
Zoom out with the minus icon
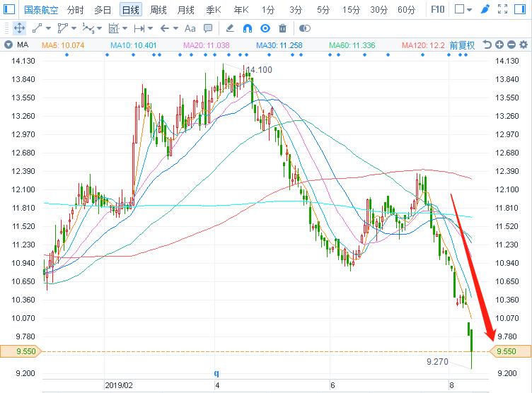[511, 45]
